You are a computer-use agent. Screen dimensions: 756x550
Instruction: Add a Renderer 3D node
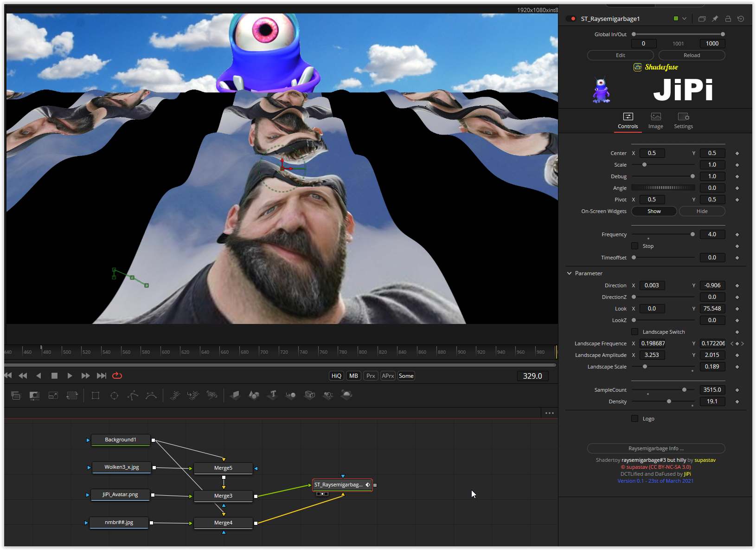coord(346,395)
